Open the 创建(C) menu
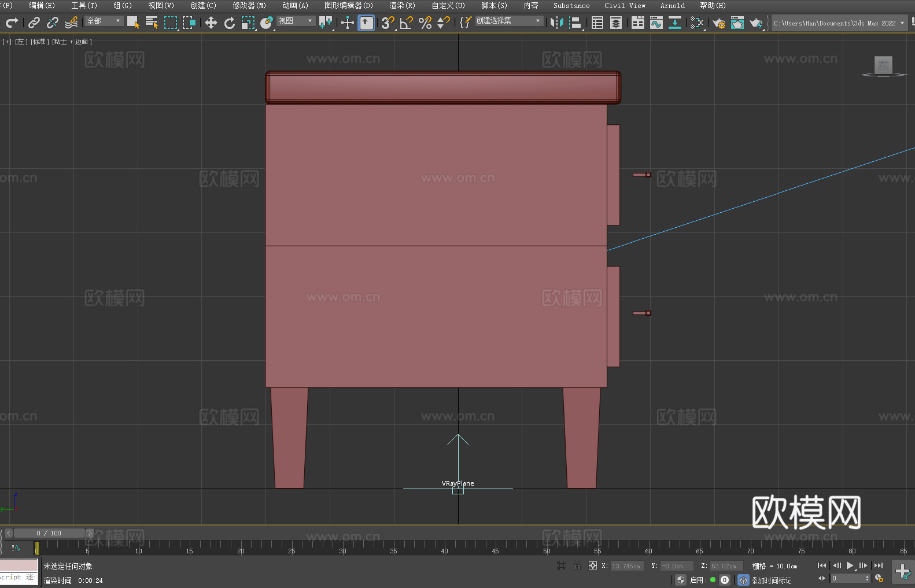 click(204, 5)
